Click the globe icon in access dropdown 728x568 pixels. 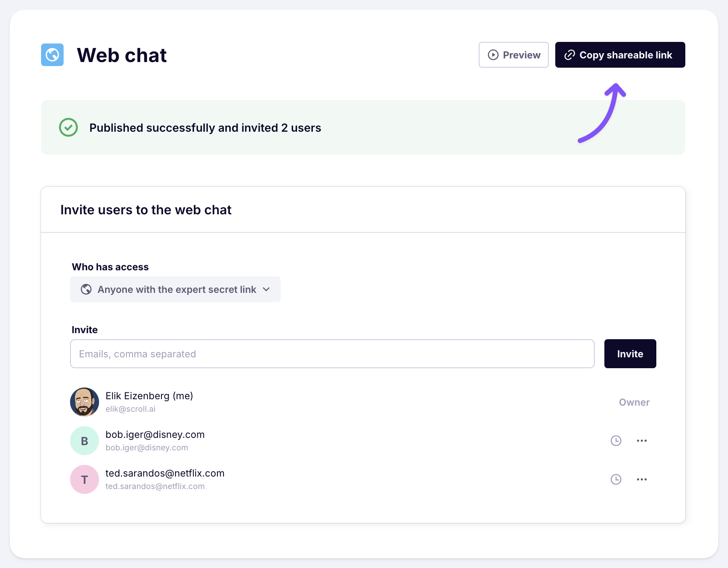pyautogui.click(x=86, y=289)
